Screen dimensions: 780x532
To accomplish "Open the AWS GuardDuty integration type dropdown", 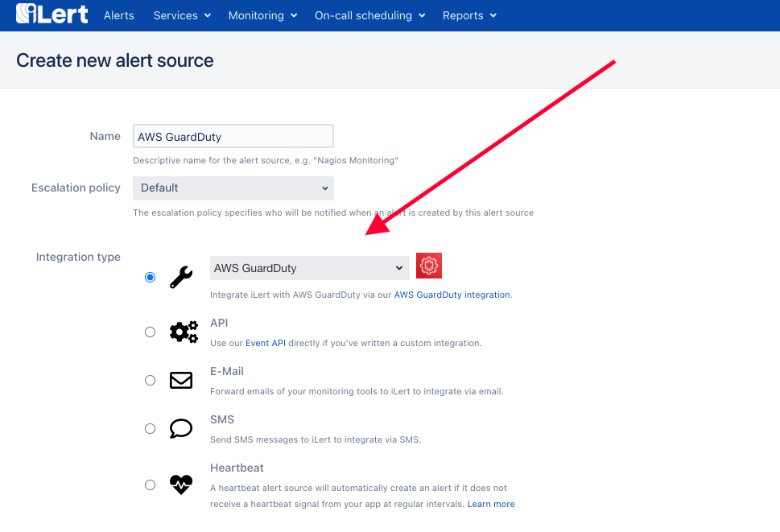I will coord(309,268).
